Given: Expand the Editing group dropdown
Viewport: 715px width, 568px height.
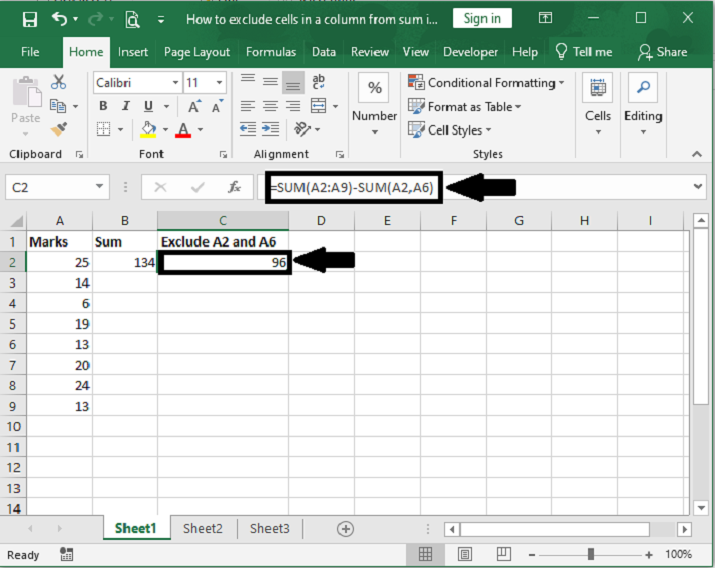Looking at the screenshot, I should click(x=643, y=132).
